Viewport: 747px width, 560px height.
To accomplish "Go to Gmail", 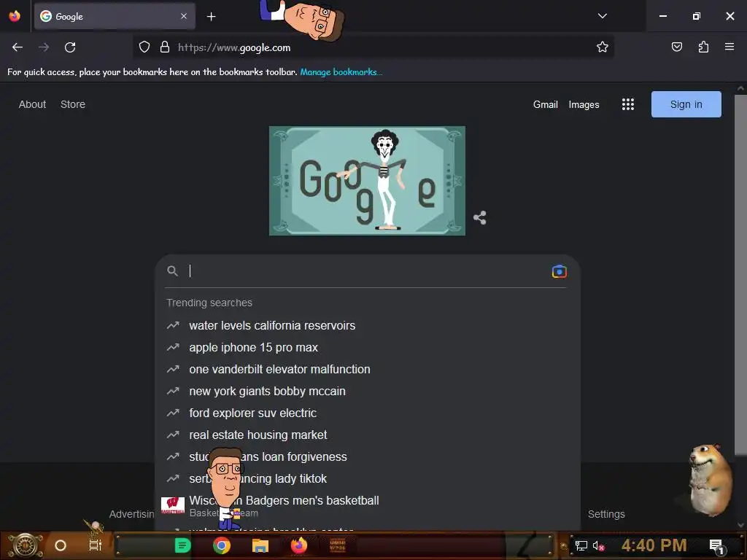I will pos(546,105).
